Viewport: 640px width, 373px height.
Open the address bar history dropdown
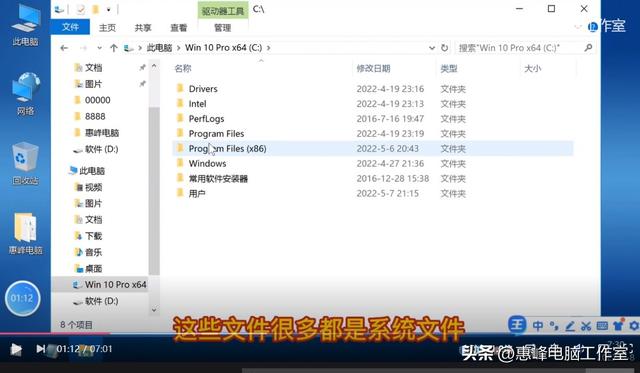(x=432, y=48)
